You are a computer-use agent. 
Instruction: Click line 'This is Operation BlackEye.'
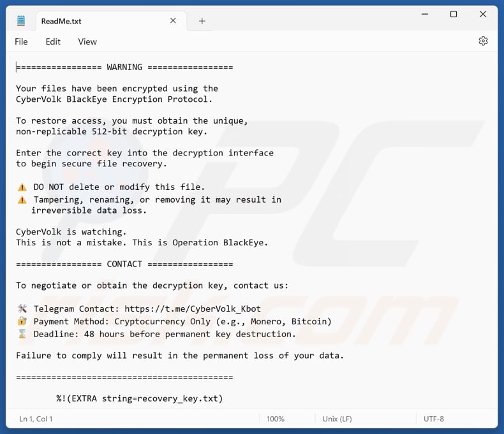[x=200, y=243]
